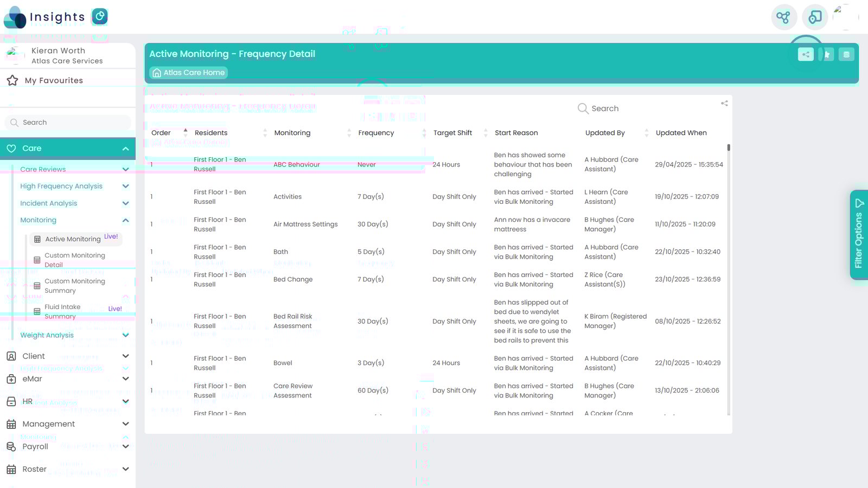Image resolution: width=868 pixels, height=488 pixels.
Task: Open My Favourites in sidebar
Action: pos(54,80)
